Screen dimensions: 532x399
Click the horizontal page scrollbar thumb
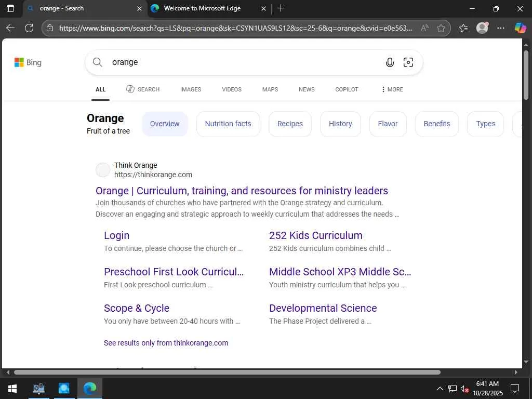(228, 372)
